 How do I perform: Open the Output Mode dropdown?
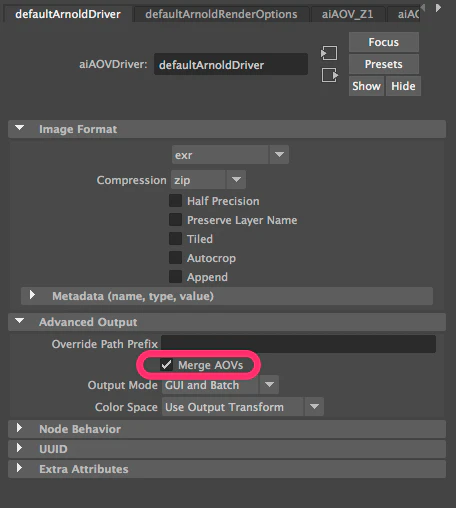[x=220, y=385]
